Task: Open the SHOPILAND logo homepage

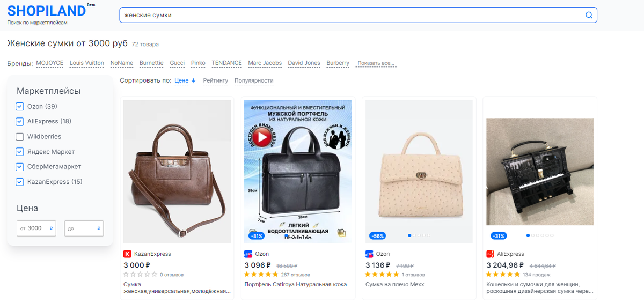Action: pos(47,11)
